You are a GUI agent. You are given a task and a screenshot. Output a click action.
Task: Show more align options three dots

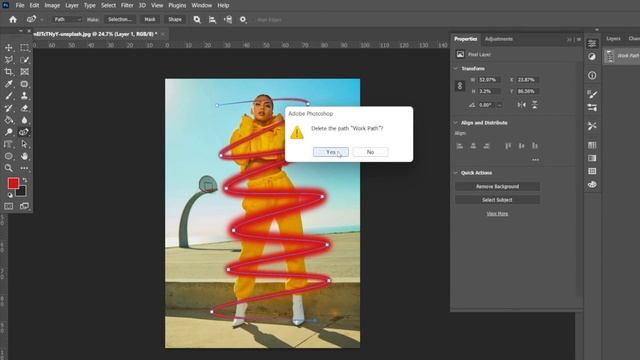point(536,160)
